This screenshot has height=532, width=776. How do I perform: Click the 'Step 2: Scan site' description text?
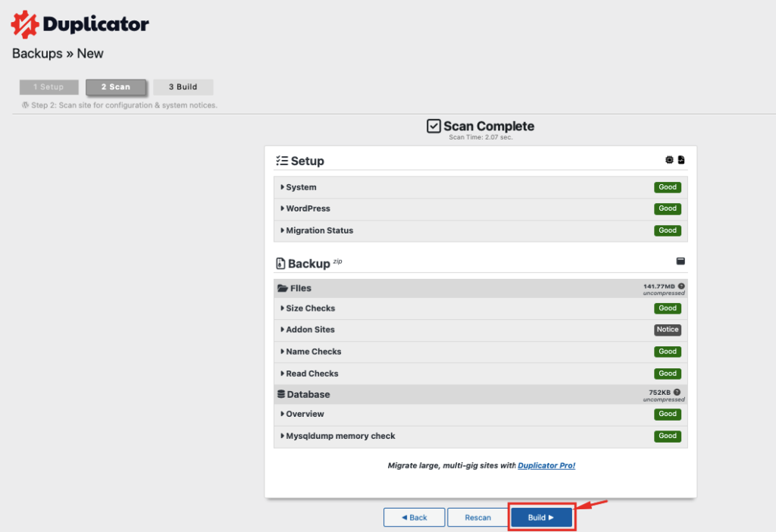click(124, 105)
